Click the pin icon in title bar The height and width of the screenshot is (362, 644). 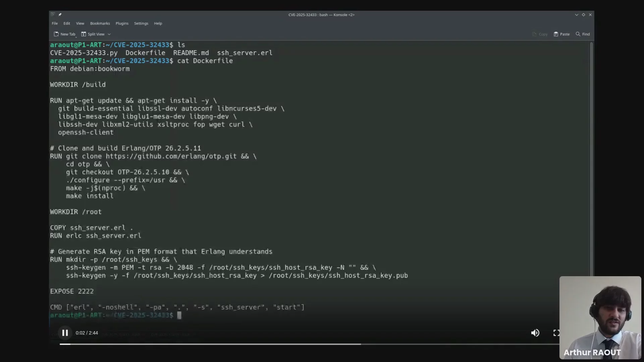(60, 15)
